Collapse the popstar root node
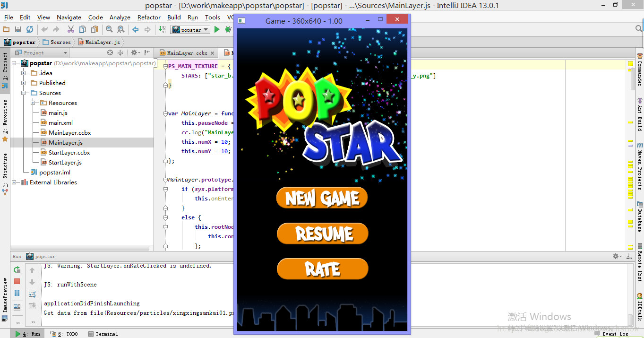644x338 pixels. tap(14, 63)
